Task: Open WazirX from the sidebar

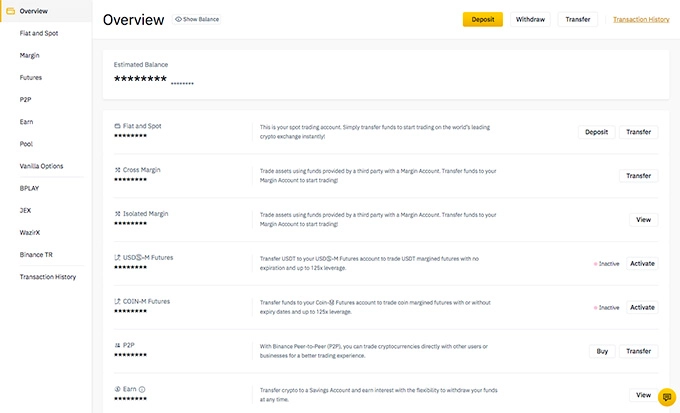Action: coord(32,232)
